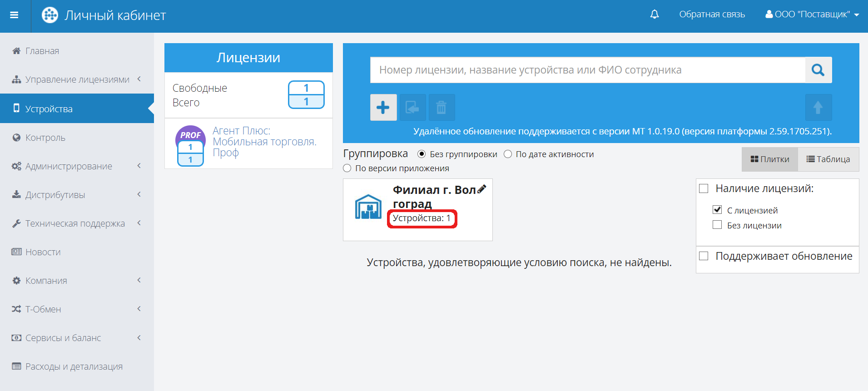Check "Поддерживает обновление" filter
868x391 pixels.
coord(704,256)
